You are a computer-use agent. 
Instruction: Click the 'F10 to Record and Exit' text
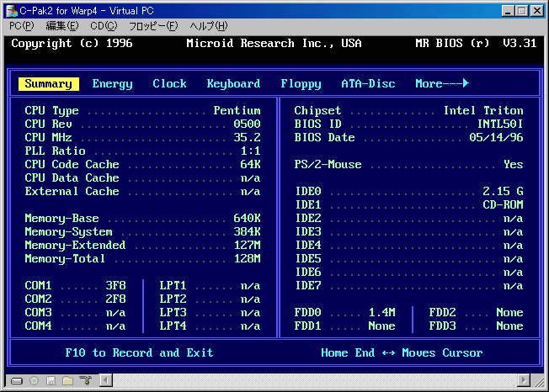pyautogui.click(x=139, y=352)
